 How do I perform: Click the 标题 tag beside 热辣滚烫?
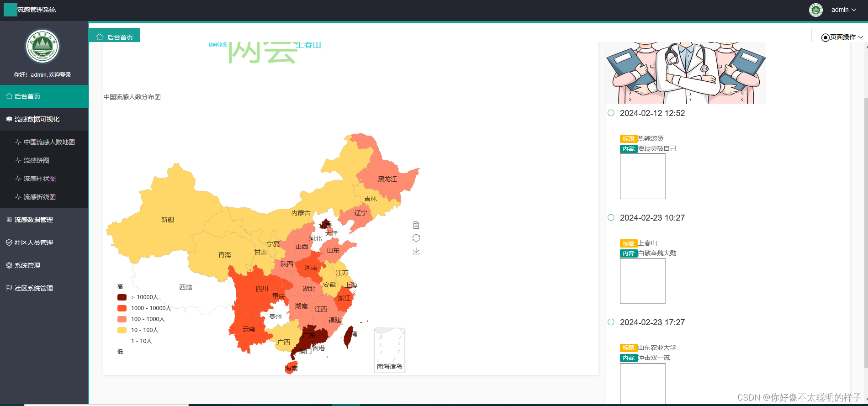tap(629, 138)
